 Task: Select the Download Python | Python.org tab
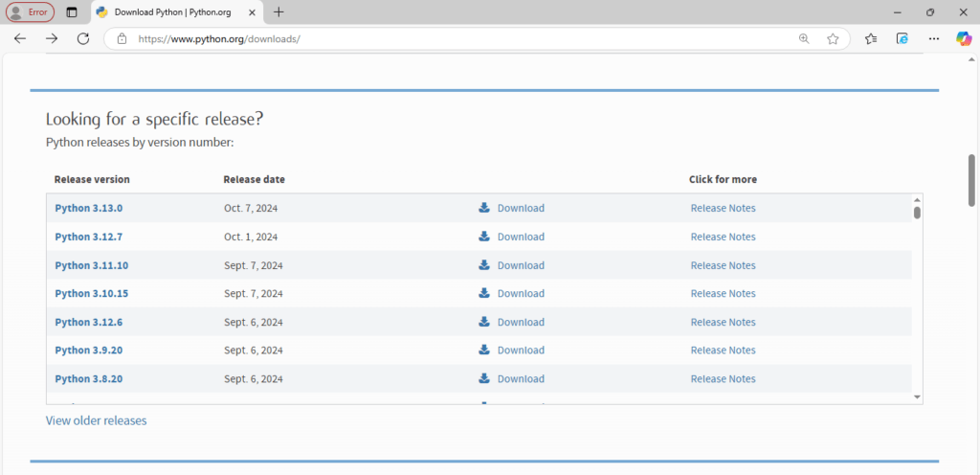177,12
